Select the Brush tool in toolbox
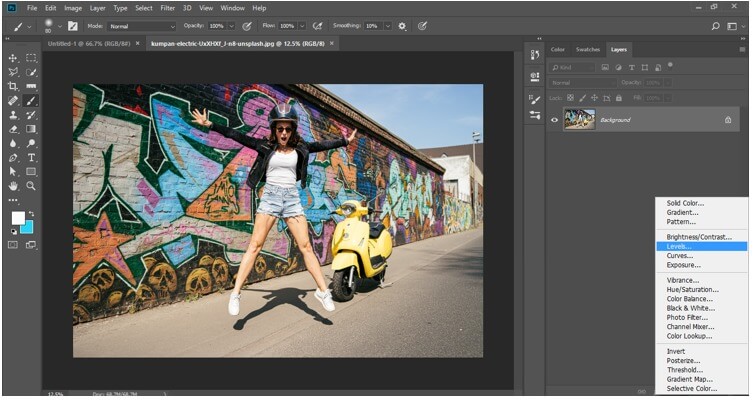 [31, 100]
